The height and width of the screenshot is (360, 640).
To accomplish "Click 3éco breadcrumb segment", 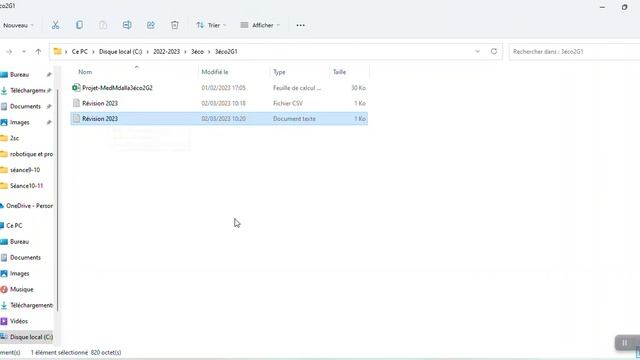I will click(197, 51).
